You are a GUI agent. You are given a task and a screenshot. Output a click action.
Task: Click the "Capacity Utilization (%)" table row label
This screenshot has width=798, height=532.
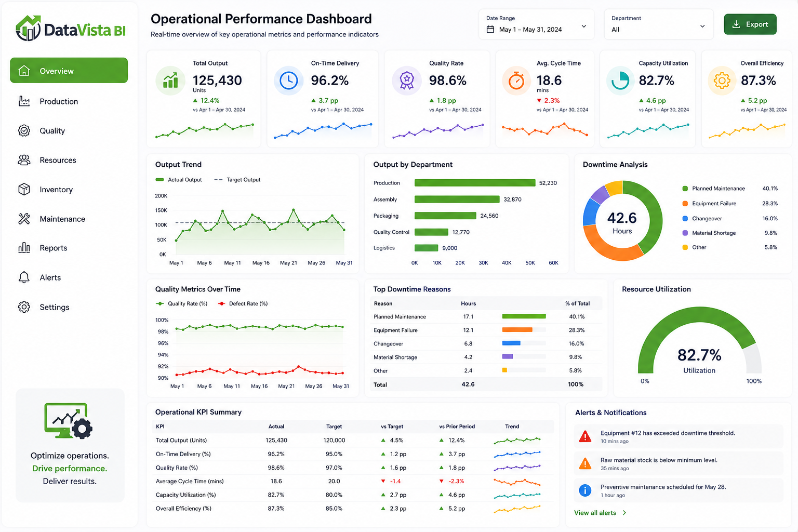[186, 495]
